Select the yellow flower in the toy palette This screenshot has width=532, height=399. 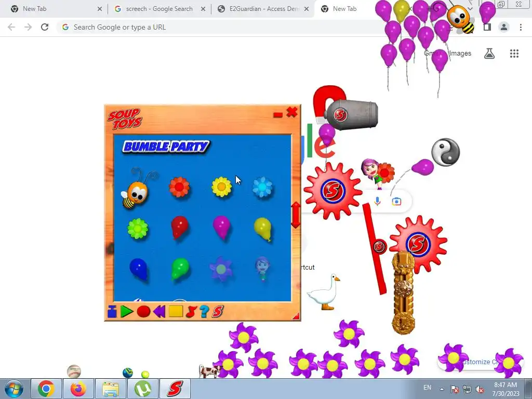(x=221, y=187)
